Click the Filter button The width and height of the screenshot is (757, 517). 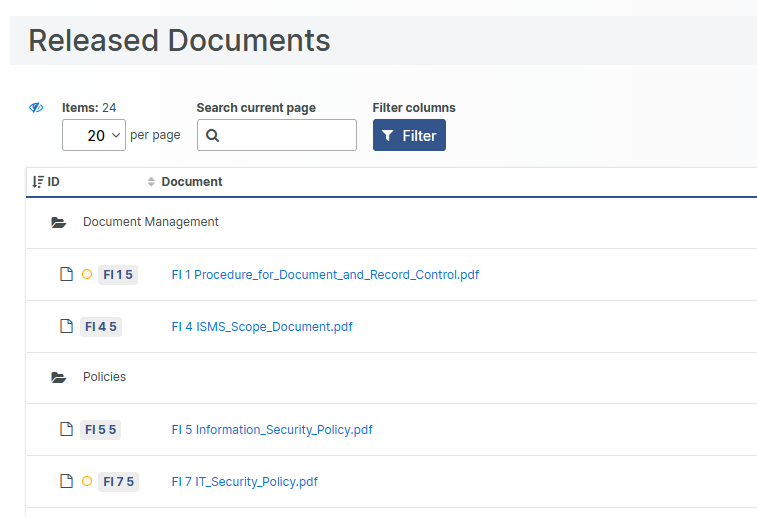pyautogui.click(x=409, y=135)
